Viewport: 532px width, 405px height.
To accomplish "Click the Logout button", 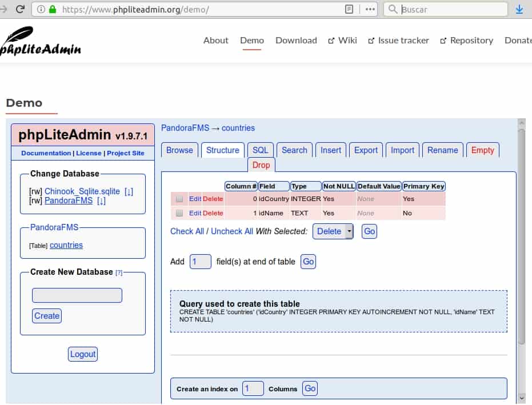I will 83,354.
